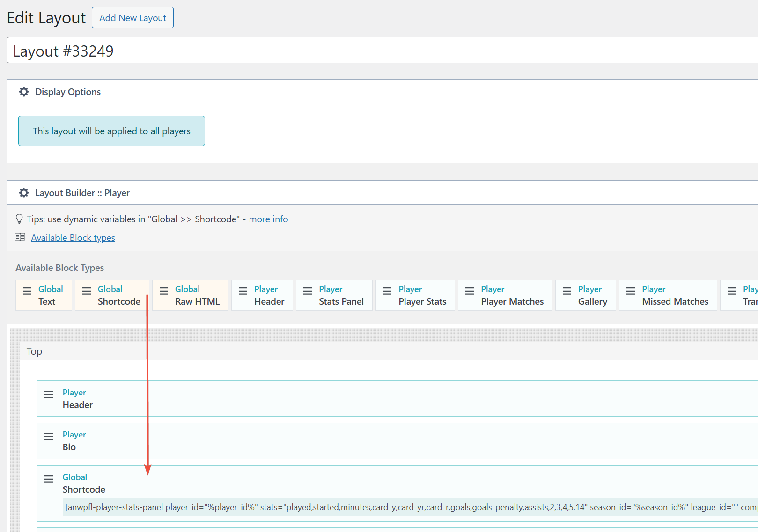Grab handle icon of Missed Matches block
This screenshot has width=758, height=532.
(631, 291)
